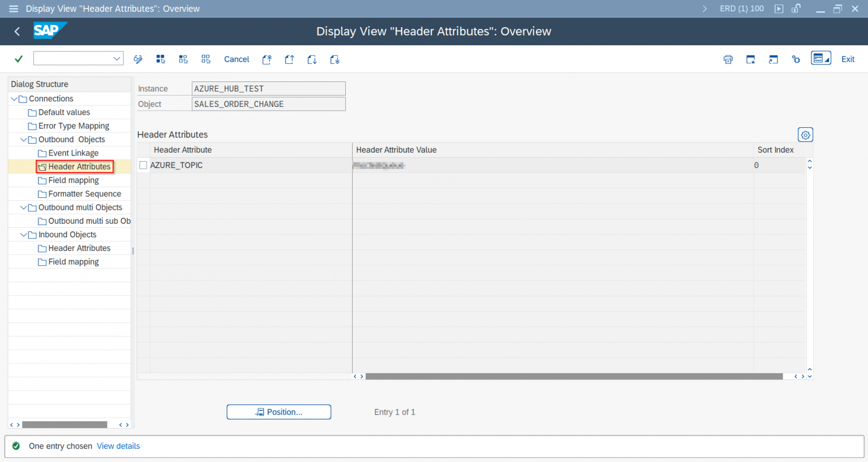
Task: Click the Position... button
Action: [279, 412]
